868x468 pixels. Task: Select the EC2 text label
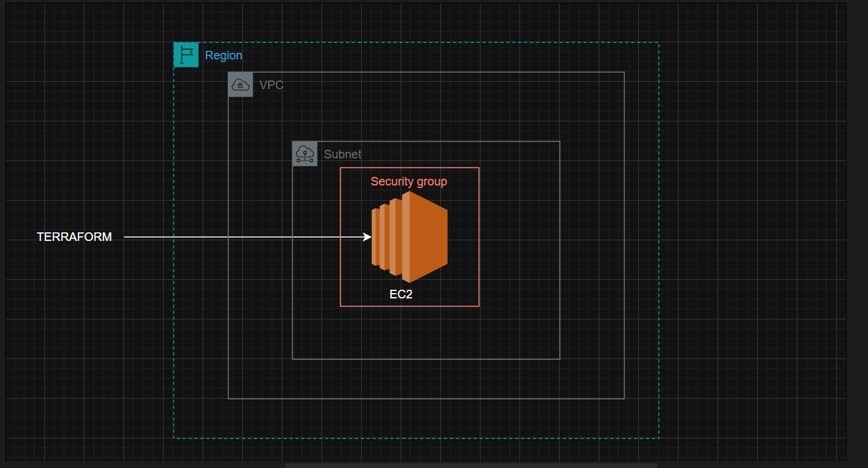[x=401, y=294]
